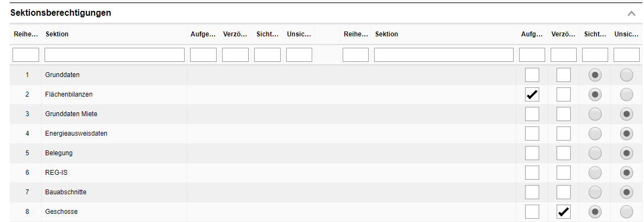Select the Flächenbilanzen row

[x=69, y=94]
